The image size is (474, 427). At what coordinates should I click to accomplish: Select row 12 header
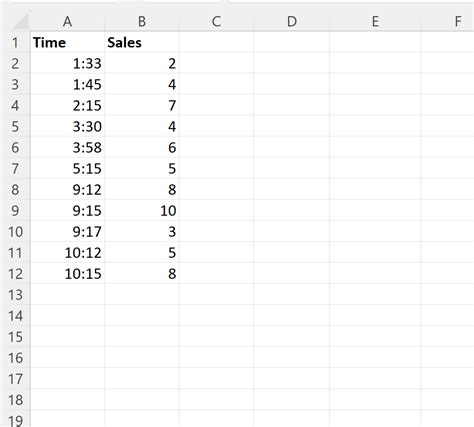coord(15,274)
